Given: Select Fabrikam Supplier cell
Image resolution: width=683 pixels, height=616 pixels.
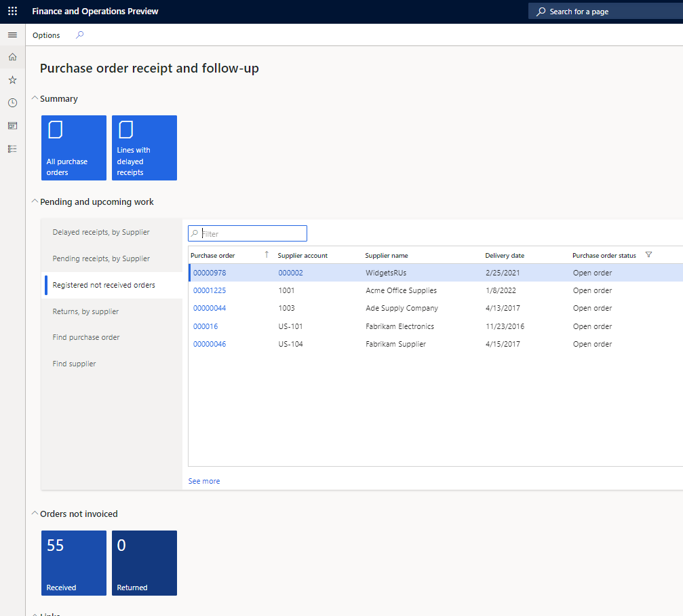Looking at the screenshot, I should [396, 344].
